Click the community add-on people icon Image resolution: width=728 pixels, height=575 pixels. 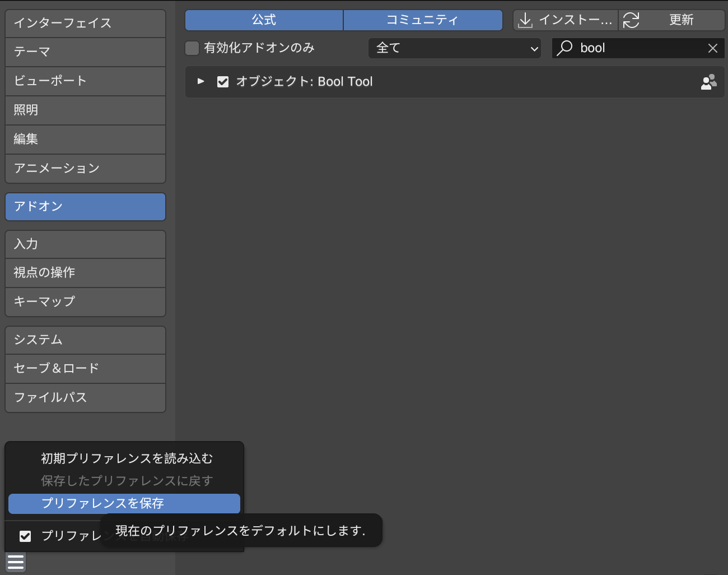708,82
